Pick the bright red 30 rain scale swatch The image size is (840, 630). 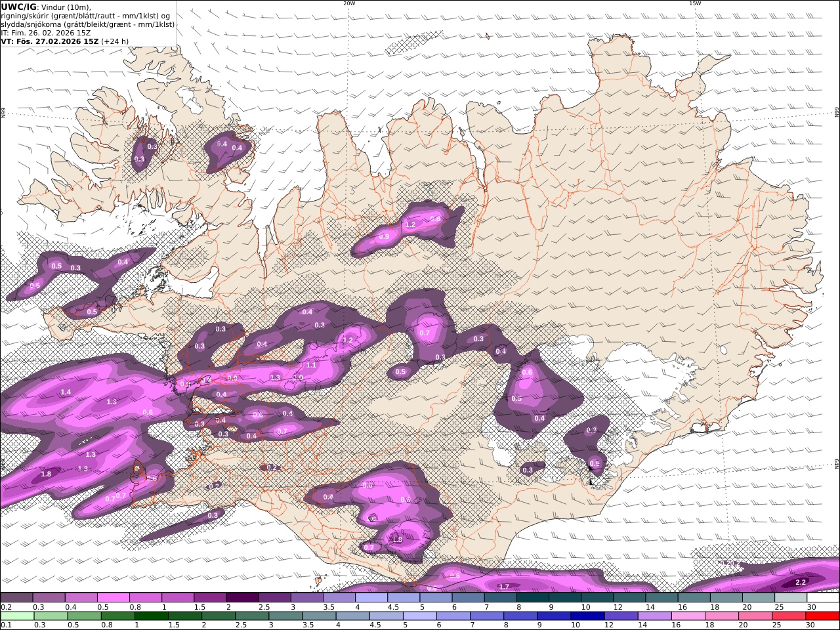click(x=822, y=616)
